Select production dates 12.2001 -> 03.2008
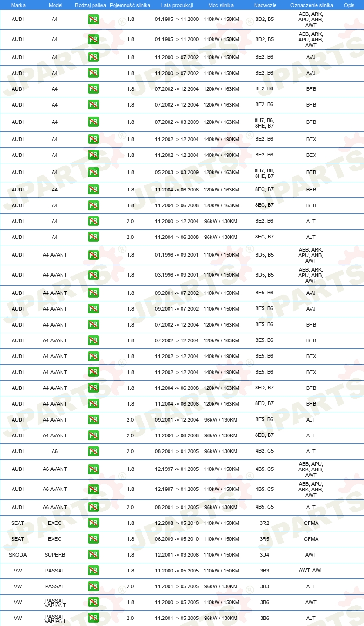 click(177, 555)
